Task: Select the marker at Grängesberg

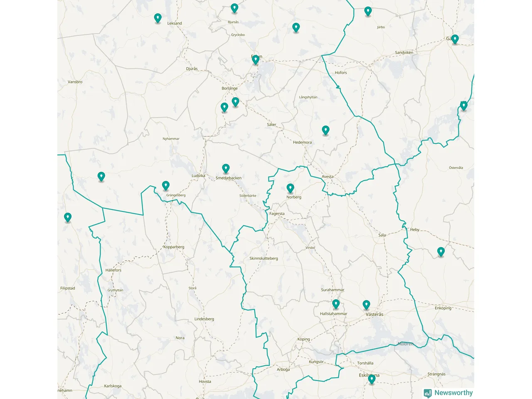Action: pyautogui.click(x=166, y=186)
